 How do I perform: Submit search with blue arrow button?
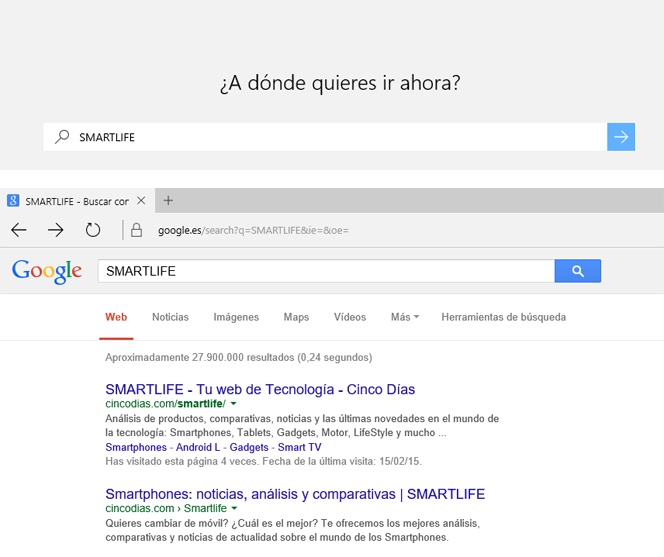click(621, 137)
